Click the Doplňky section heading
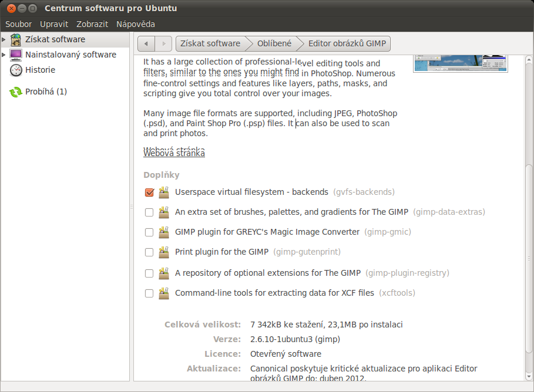Screen dimensions: 534x392 (x=162, y=175)
